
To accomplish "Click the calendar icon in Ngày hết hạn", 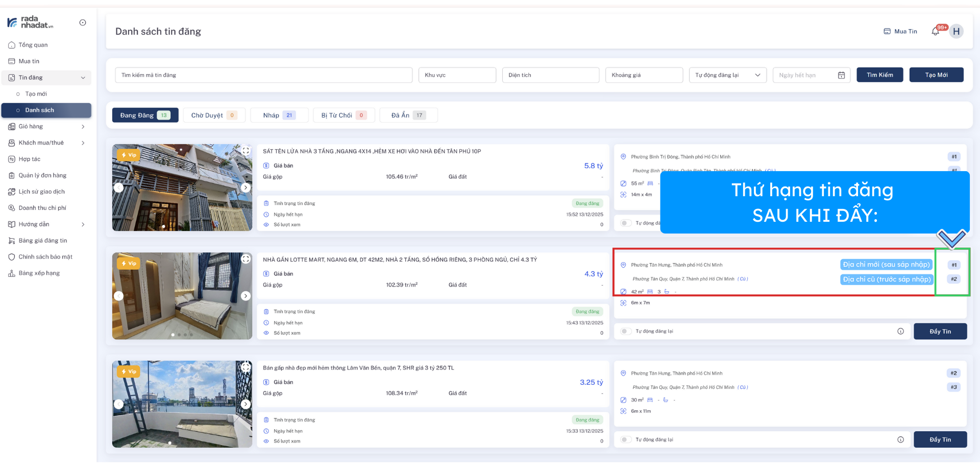I will point(841,75).
